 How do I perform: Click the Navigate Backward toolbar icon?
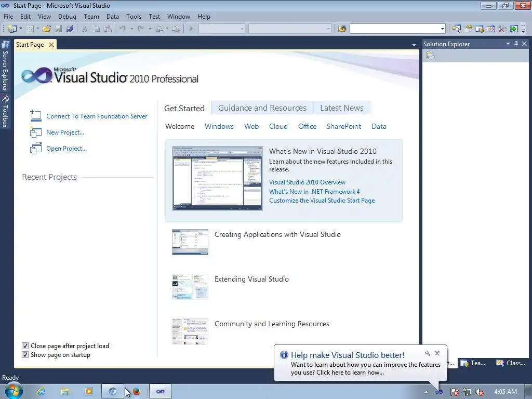coord(159,29)
